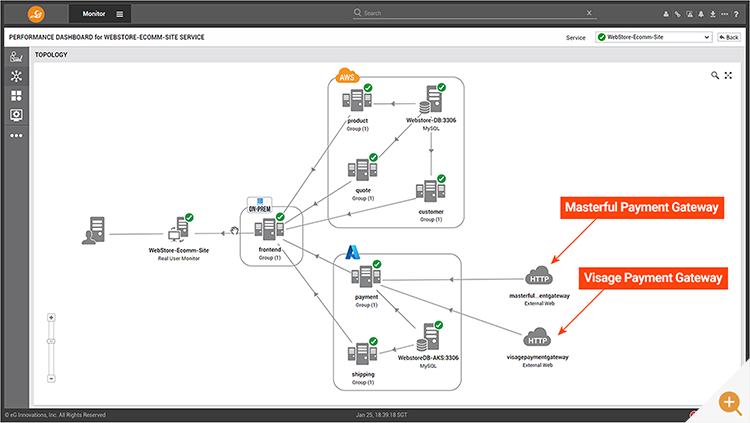Click the zoom slider handle
The height and width of the screenshot is (423, 750).
pos(51,341)
